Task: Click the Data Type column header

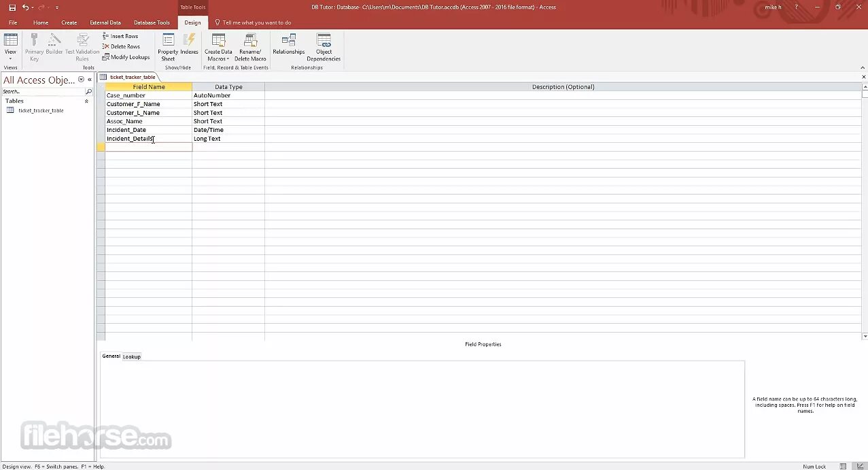Action: [228, 87]
